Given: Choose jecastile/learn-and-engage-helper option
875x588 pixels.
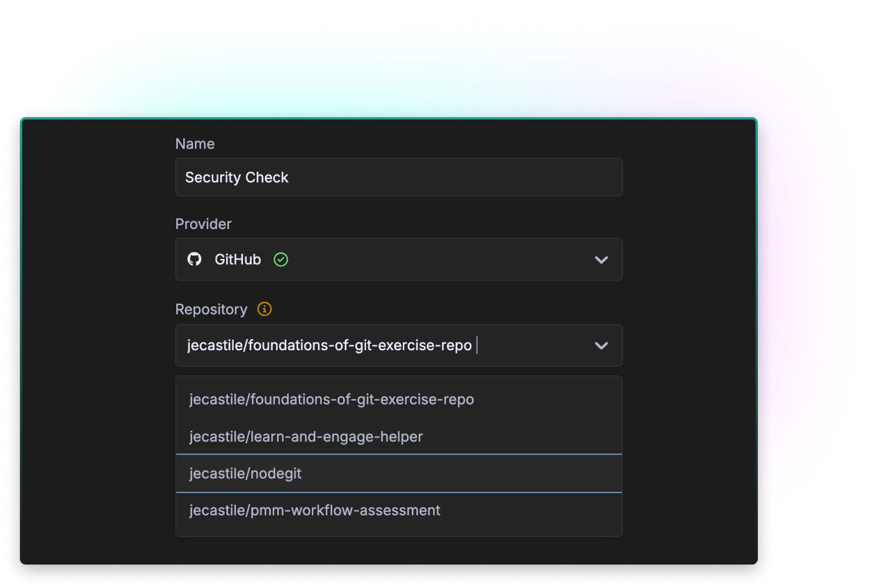Looking at the screenshot, I should click(x=306, y=437).
